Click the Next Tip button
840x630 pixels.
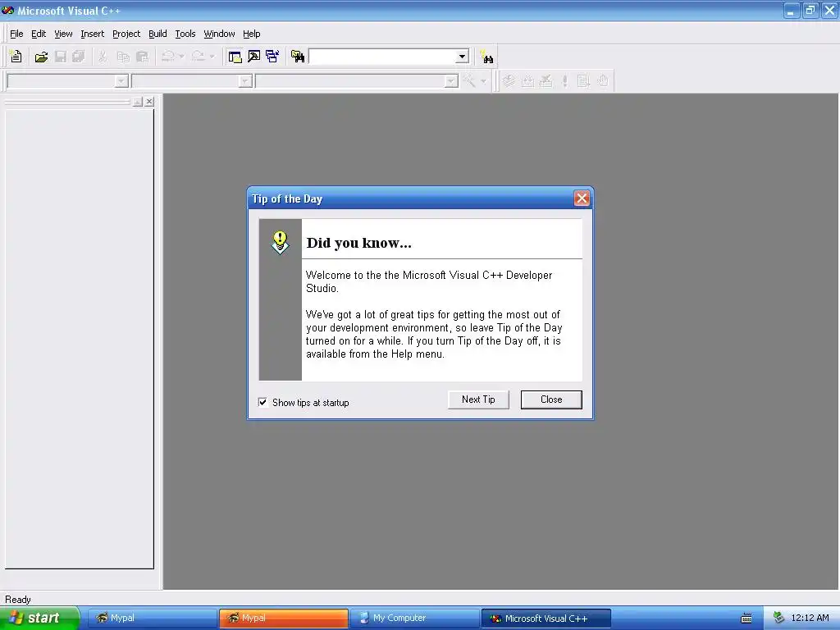click(478, 399)
